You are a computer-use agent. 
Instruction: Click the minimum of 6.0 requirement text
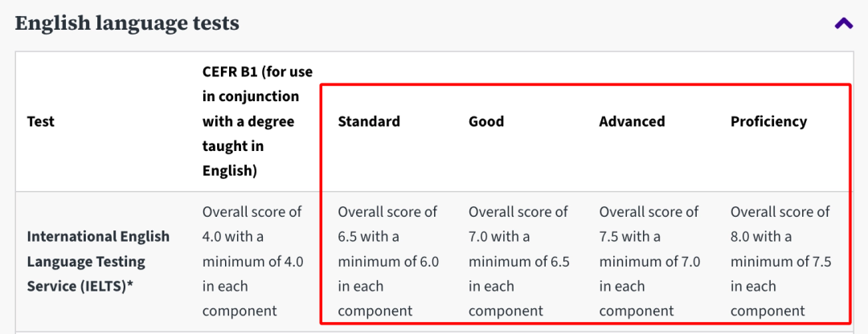pos(388,262)
